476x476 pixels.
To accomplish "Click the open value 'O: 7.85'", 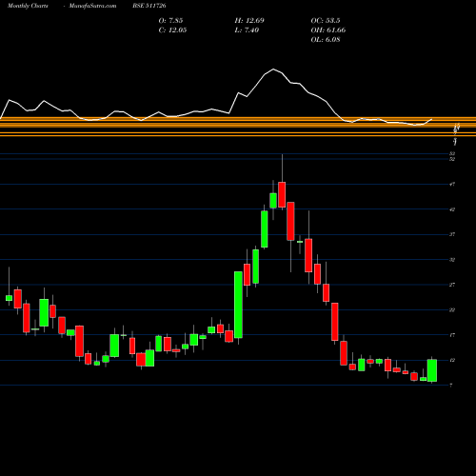I will 170,21.
